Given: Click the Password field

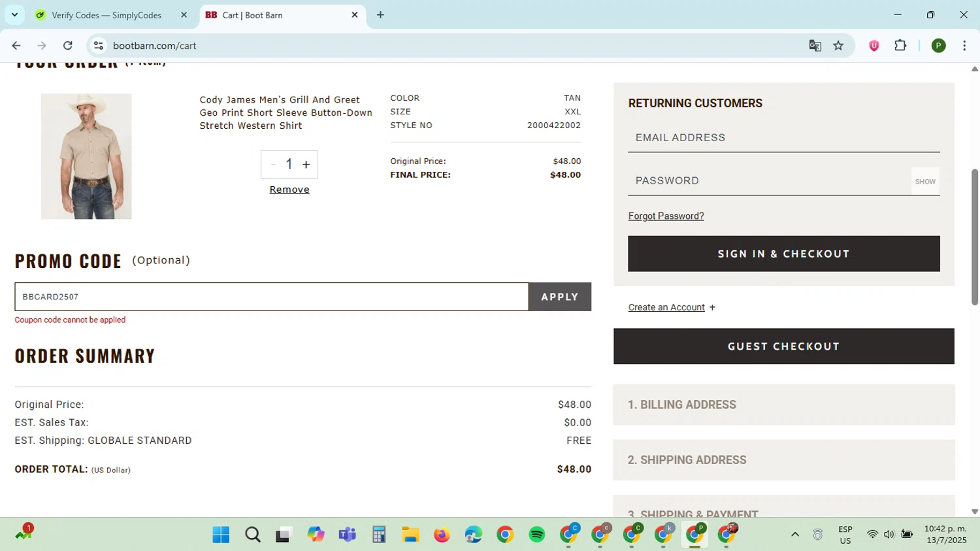Looking at the screenshot, I should click(x=770, y=181).
